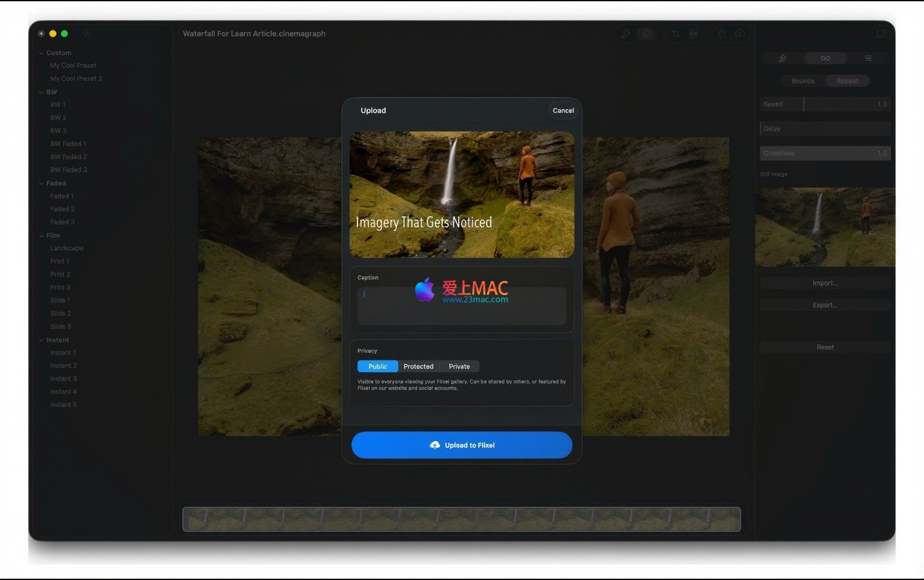Toggle the right sidebar panel icon

(882, 34)
